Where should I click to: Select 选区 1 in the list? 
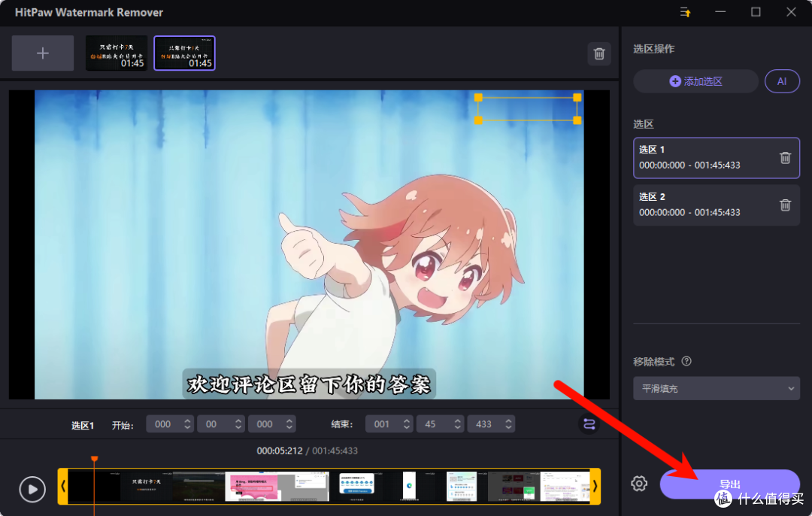click(x=717, y=157)
